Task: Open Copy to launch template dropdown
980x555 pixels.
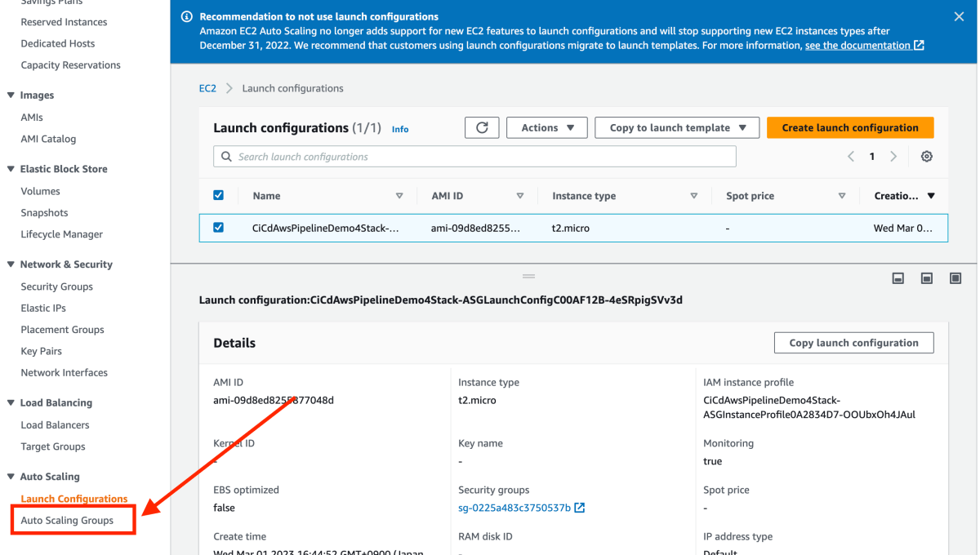Action: (x=678, y=128)
